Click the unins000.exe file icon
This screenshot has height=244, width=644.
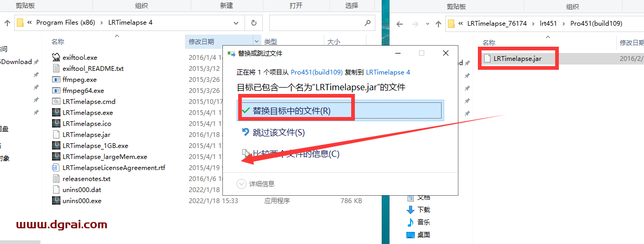pyautogui.click(x=57, y=200)
